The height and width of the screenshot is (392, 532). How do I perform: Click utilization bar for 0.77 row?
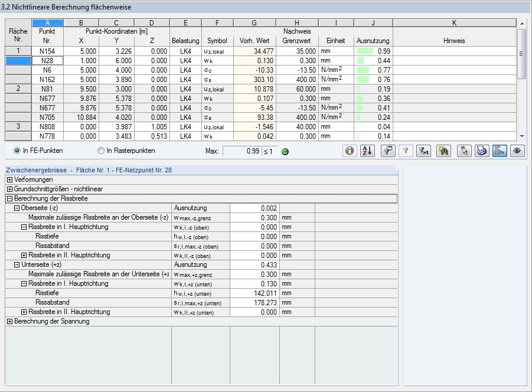[x=363, y=70]
